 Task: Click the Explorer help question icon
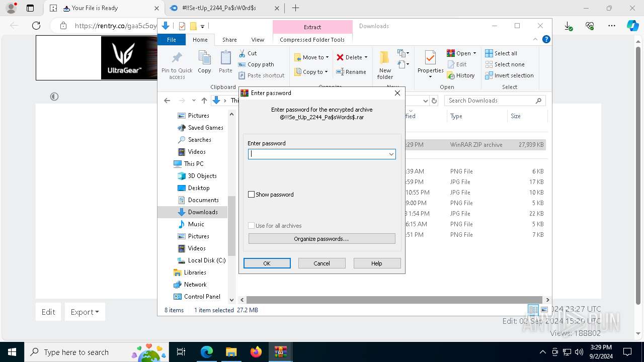coord(546,39)
